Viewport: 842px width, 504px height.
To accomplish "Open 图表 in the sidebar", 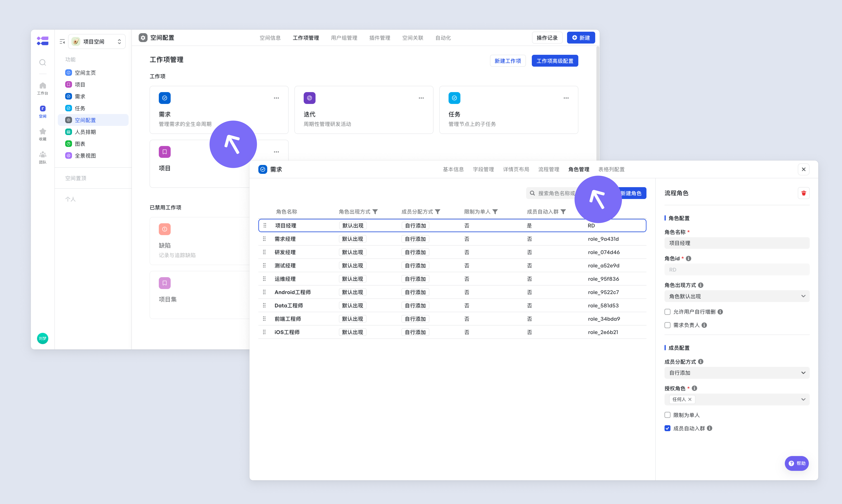I will [x=93, y=144].
